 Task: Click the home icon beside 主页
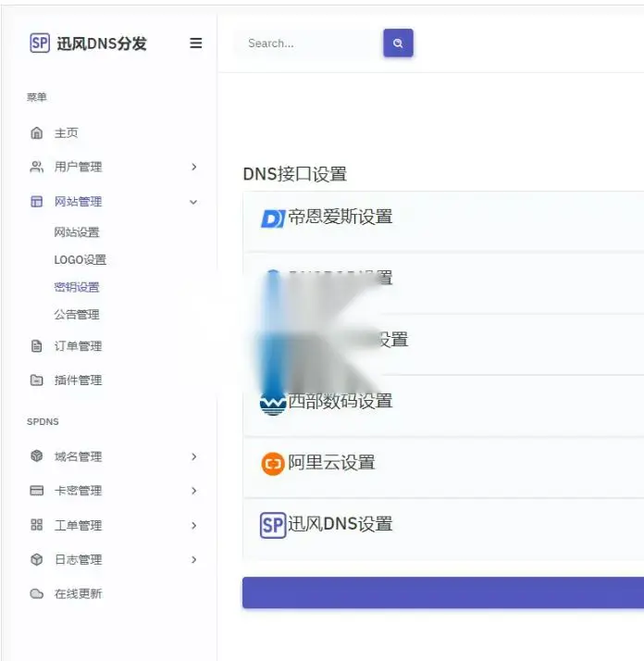pyautogui.click(x=37, y=132)
